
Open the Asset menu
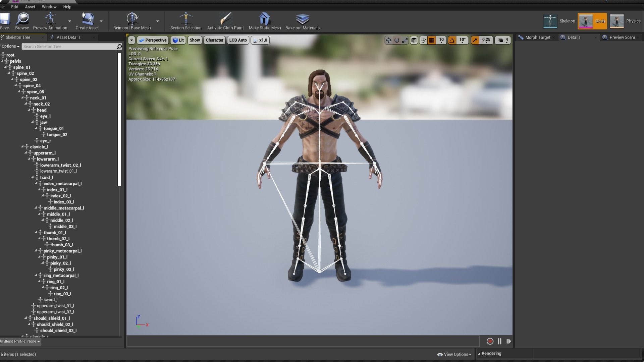30,7
